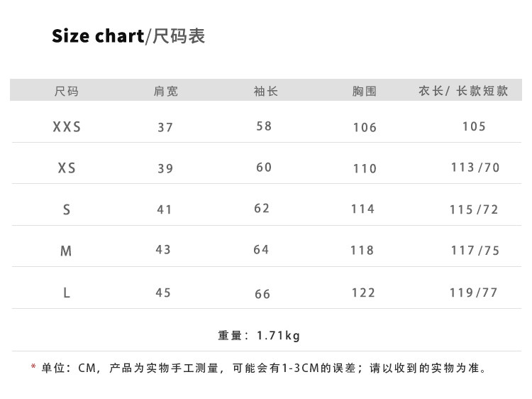Click the 肩宽 column header
The height and width of the screenshot is (399, 532).
pyautogui.click(x=166, y=91)
